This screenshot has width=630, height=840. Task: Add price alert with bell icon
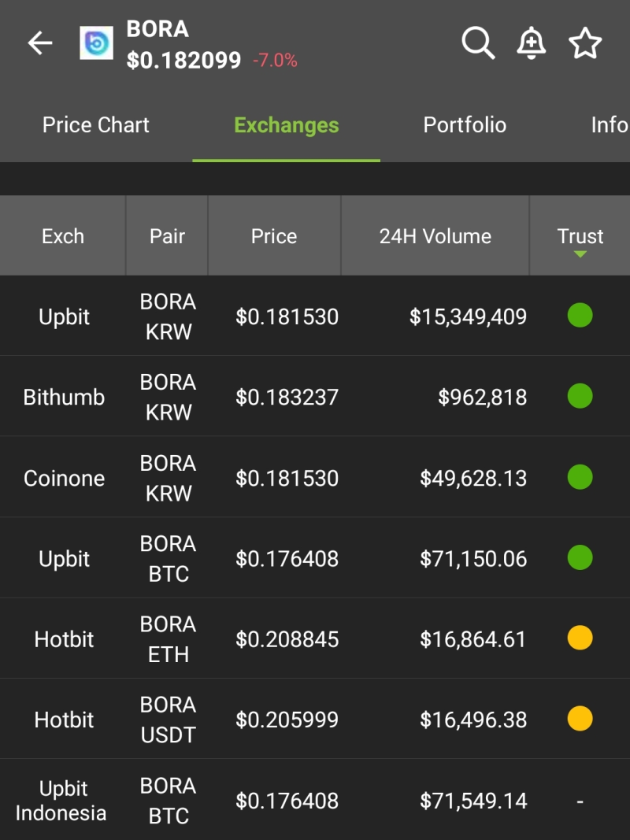coord(532,43)
